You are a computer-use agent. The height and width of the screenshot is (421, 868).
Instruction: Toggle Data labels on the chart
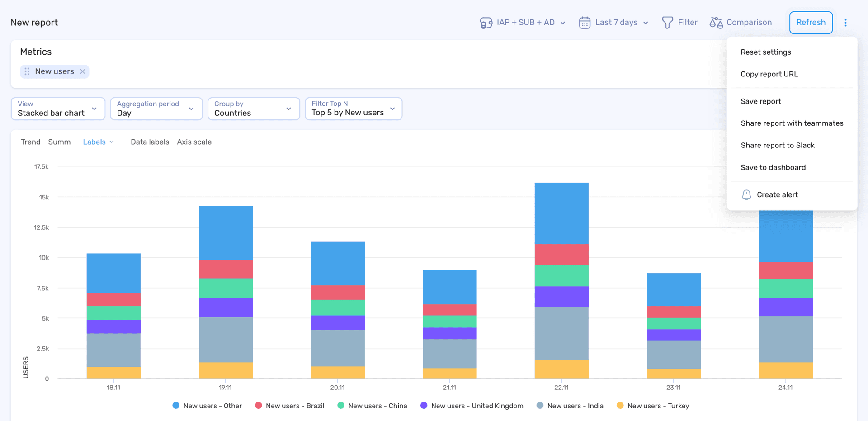click(x=150, y=142)
